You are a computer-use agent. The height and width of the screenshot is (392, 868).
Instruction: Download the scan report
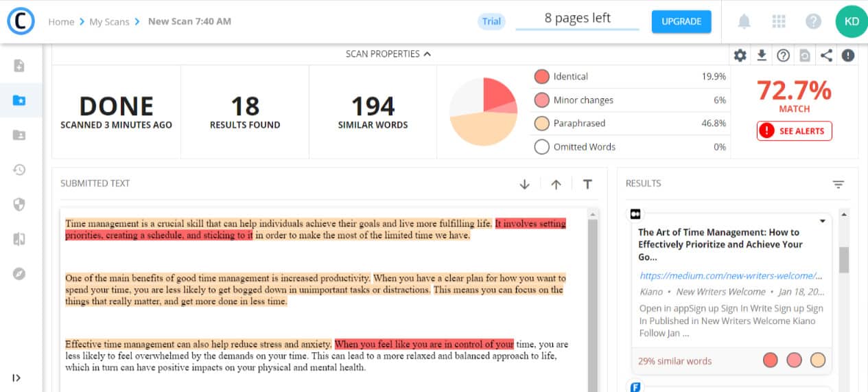(762, 56)
